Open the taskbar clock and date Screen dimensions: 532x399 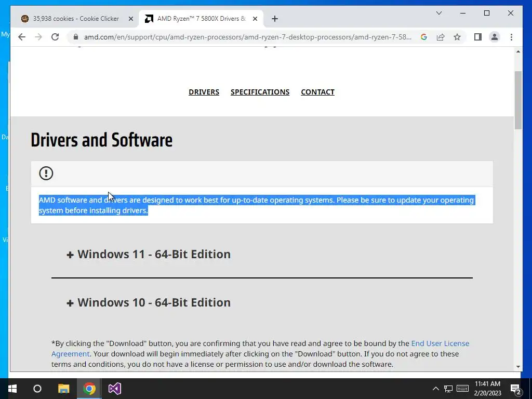(x=487, y=389)
